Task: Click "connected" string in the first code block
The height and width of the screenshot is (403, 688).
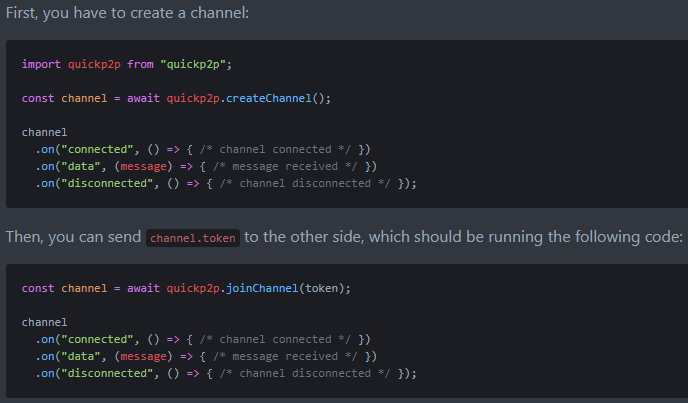Action: pyautogui.click(x=98, y=149)
